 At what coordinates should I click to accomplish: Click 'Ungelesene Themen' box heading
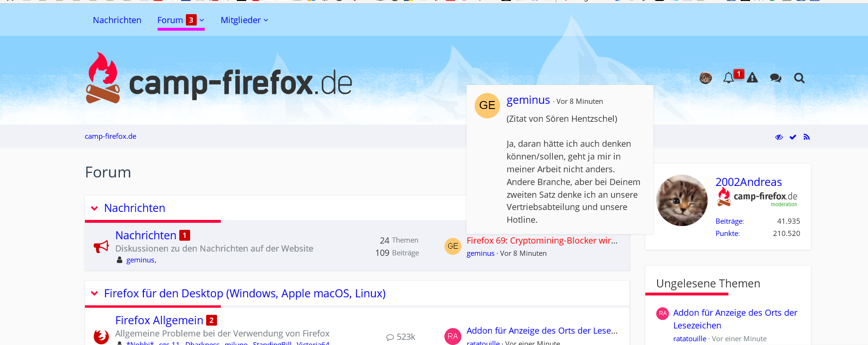click(x=708, y=283)
